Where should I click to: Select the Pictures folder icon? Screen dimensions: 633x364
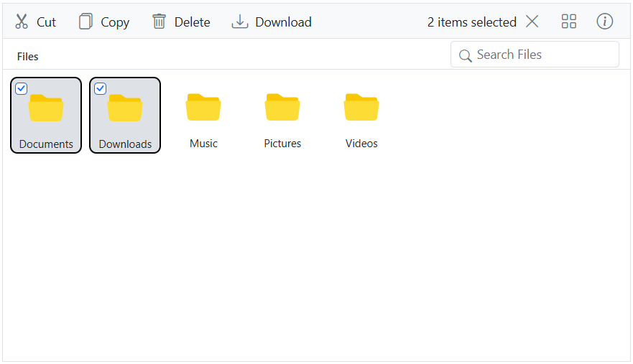282,108
